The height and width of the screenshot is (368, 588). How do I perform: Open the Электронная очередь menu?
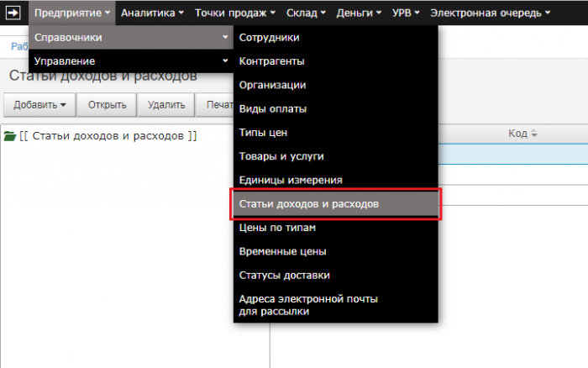click(490, 13)
